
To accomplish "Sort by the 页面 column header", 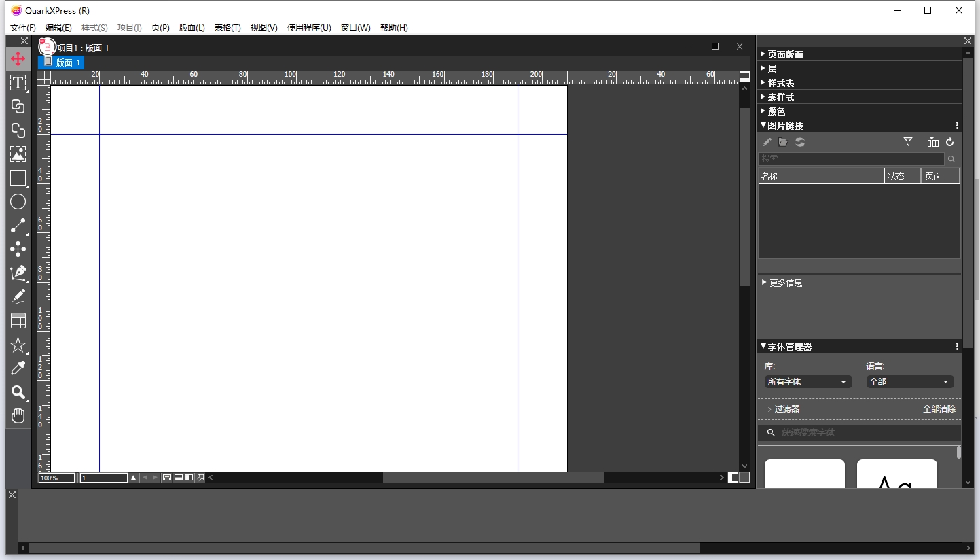I will coord(941,176).
